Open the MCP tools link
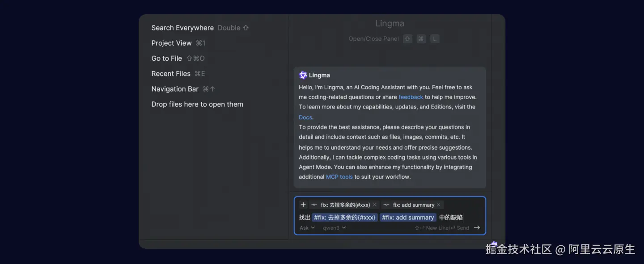 point(339,177)
